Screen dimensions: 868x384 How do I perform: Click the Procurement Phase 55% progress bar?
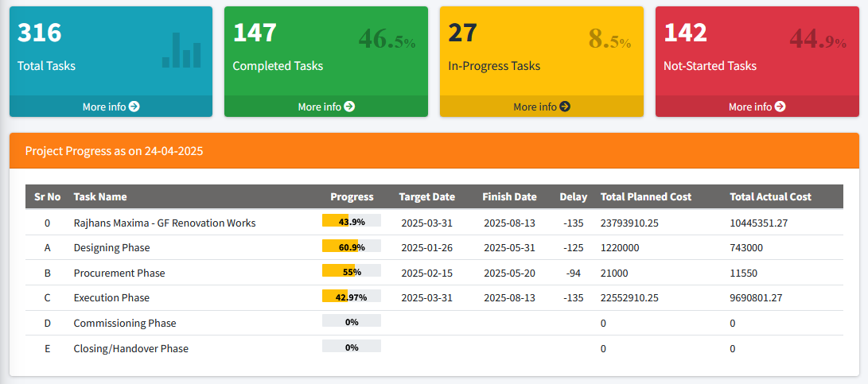352,272
